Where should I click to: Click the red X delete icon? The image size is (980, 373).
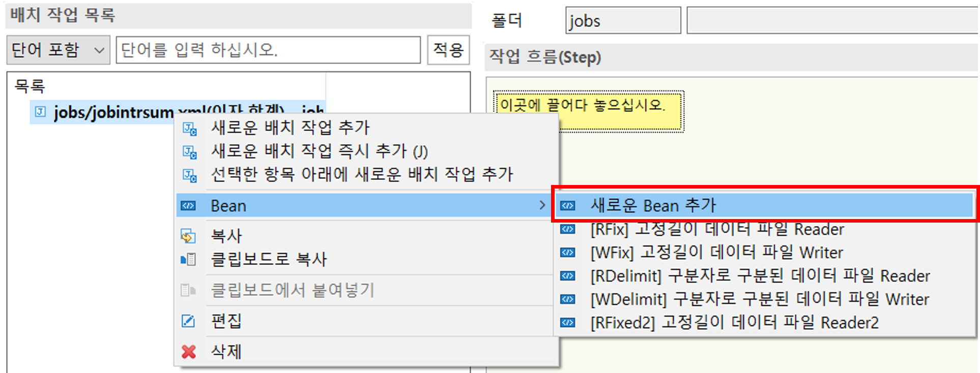188,352
